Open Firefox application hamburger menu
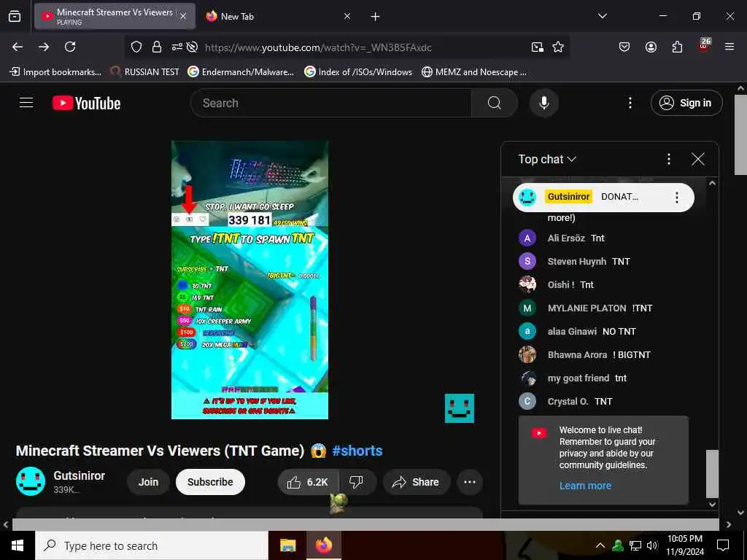 click(729, 47)
